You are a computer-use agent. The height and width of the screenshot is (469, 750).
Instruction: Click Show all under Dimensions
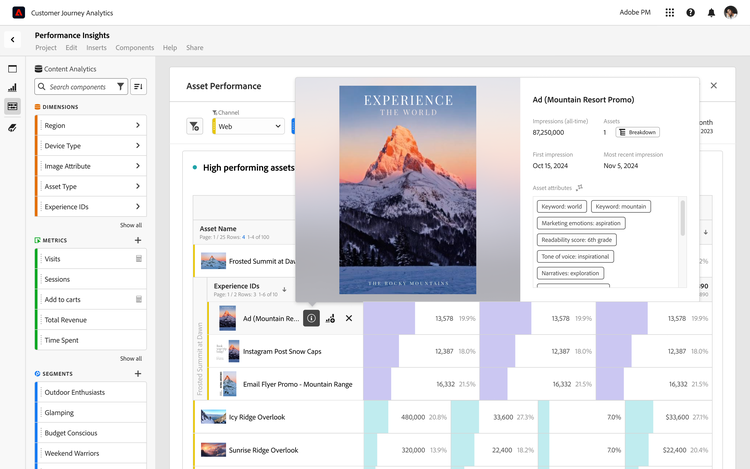[x=131, y=225]
